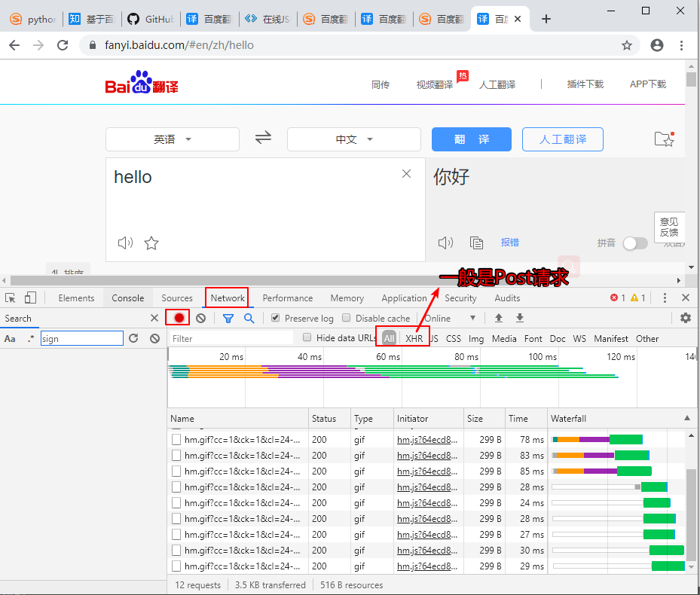The height and width of the screenshot is (595, 700).
Task: Clear the search results
Action: (155, 338)
